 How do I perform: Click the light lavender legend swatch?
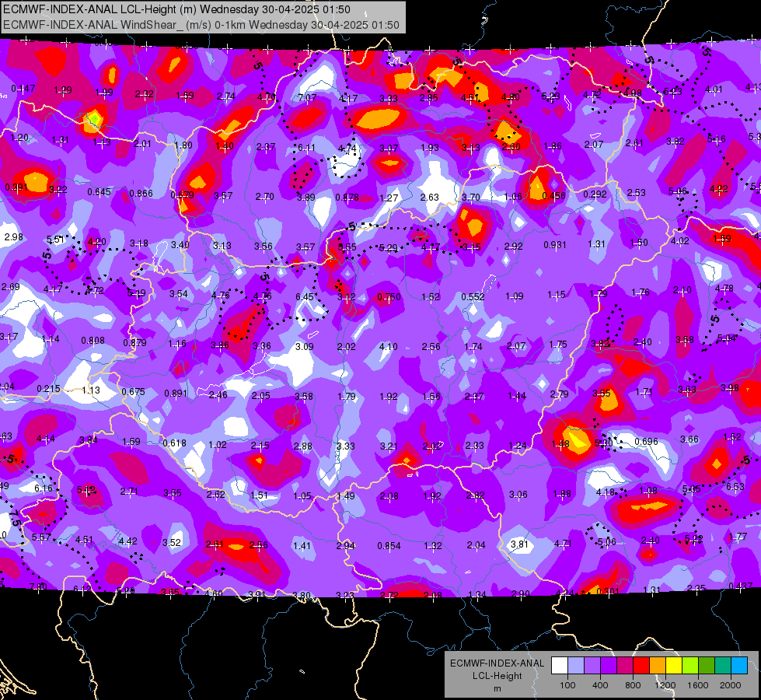point(576,665)
